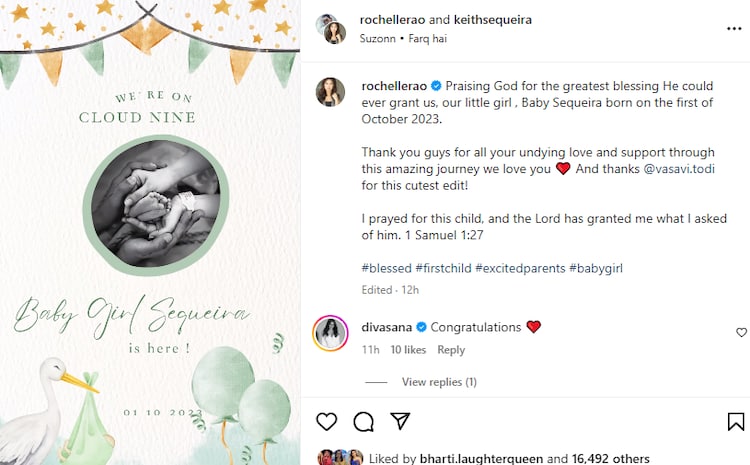Reply to divasana's comment
This screenshot has height=465, width=750.
click(451, 350)
